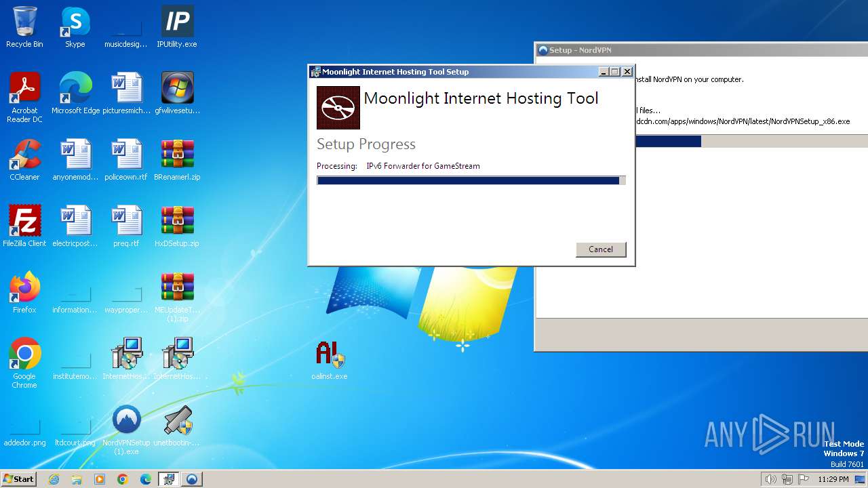Viewport: 868px width, 488px height.
Task: Switch to the NordVPN setup taskbar button
Action: tap(192, 479)
